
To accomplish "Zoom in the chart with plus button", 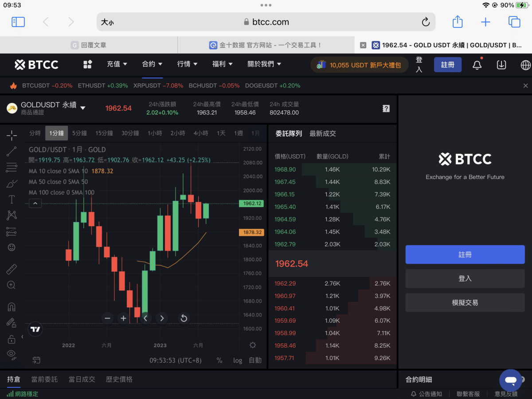I will tap(123, 318).
